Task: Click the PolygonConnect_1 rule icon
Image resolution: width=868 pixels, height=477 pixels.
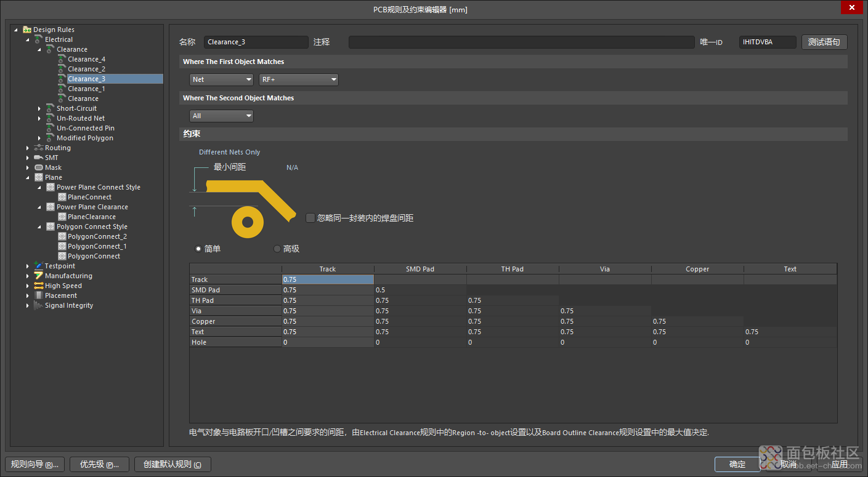Action: click(x=62, y=246)
